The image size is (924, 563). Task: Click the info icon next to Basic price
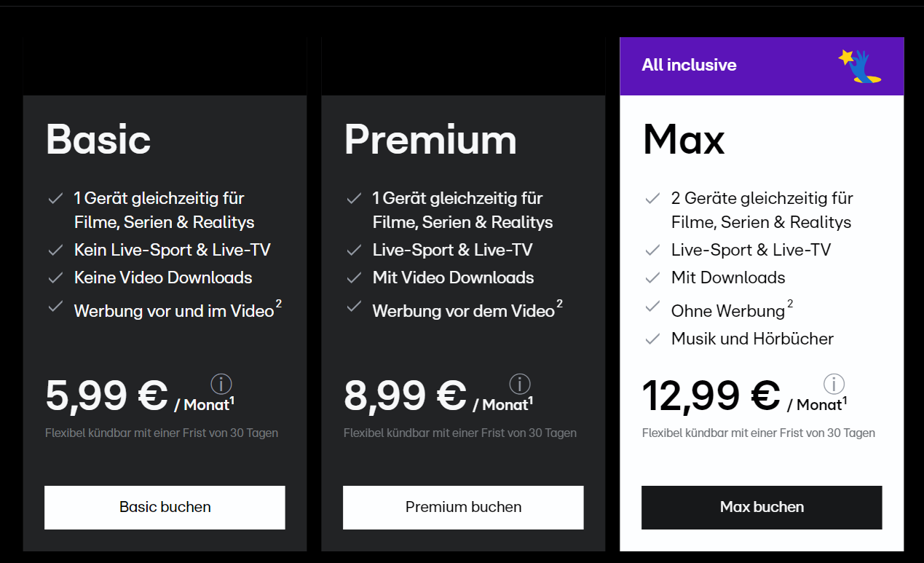point(221,384)
